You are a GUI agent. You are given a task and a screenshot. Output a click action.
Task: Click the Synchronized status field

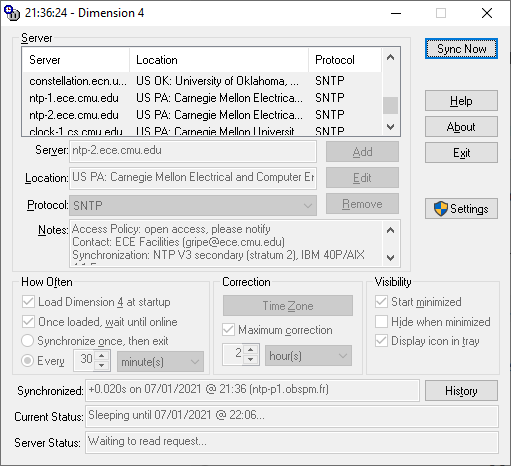point(252,390)
